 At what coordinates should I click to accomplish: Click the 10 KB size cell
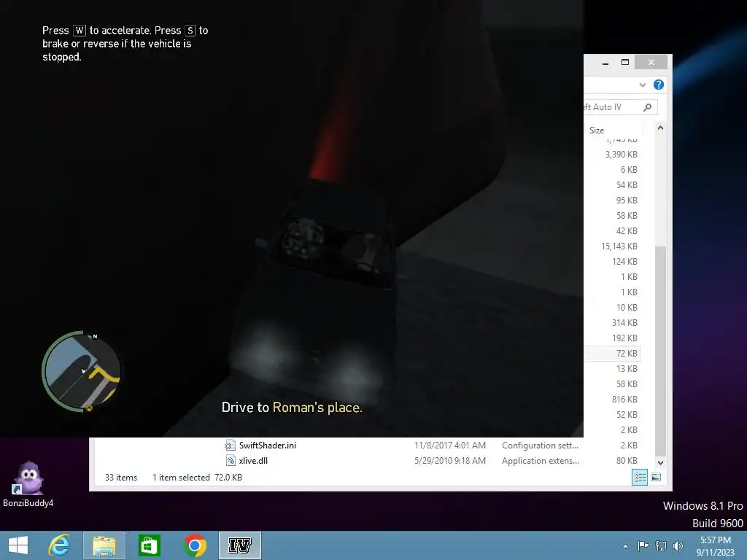[627, 307]
